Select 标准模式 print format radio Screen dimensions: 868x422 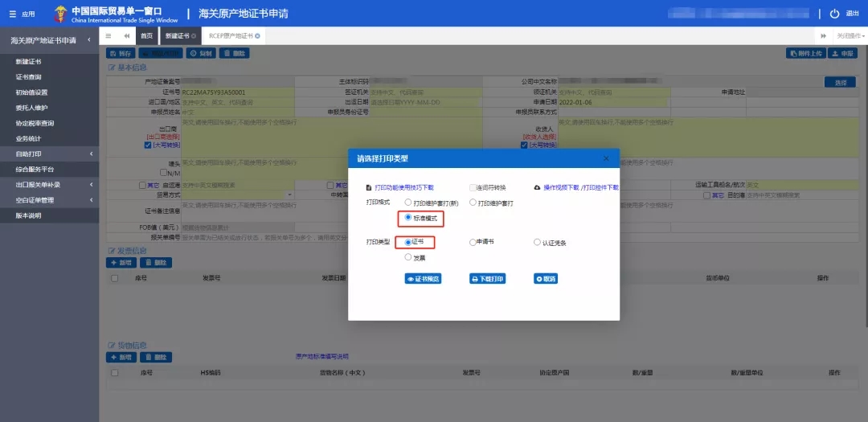pos(409,218)
